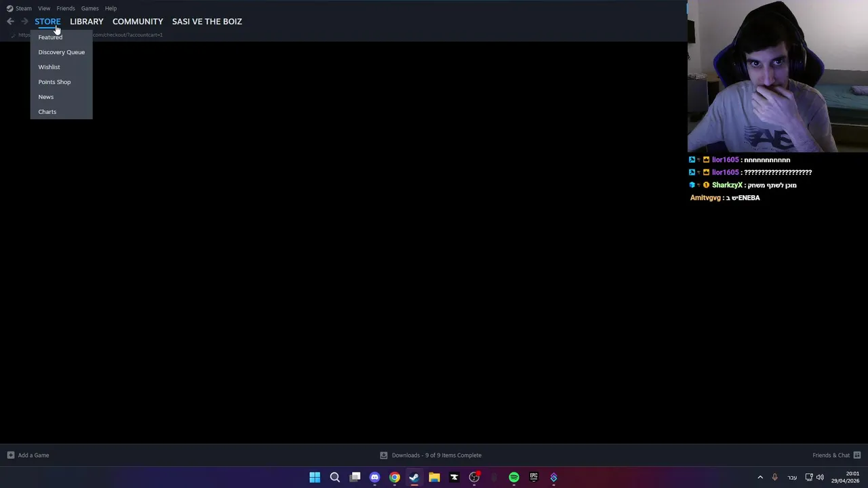868x488 pixels.
Task: Click the Friends & Chat icon
Action: click(x=857, y=455)
